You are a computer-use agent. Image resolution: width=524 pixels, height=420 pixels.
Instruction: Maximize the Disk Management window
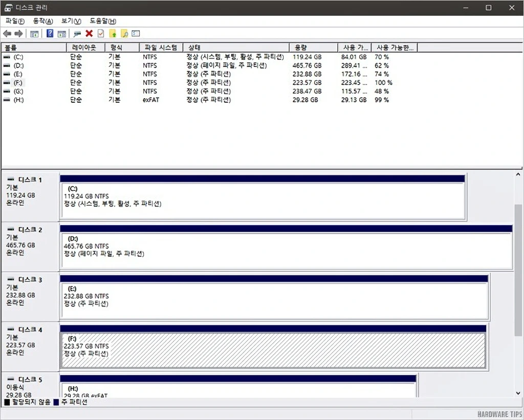[x=488, y=8]
